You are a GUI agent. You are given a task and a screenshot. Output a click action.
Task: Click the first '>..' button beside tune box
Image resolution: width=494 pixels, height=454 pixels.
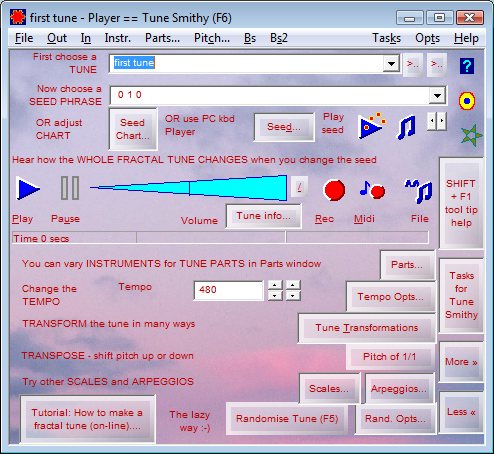click(x=413, y=64)
